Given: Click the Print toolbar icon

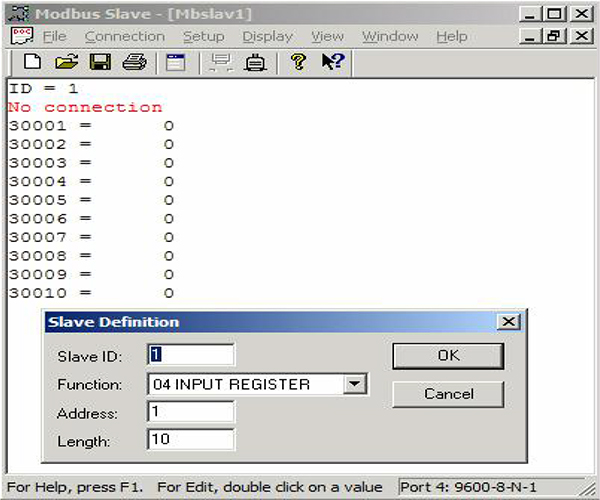Looking at the screenshot, I should tap(134, 62).
